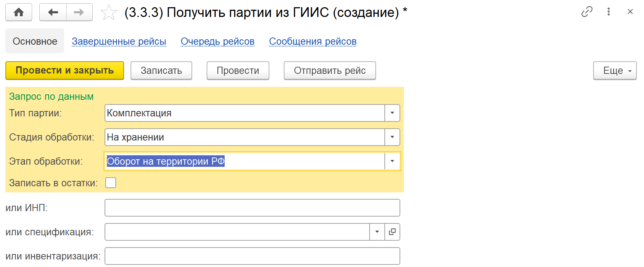The image size is (644, 267).
Task: Open the Сообщения рейсов tab
Action: pyautogui.click(x=313, y=41)
